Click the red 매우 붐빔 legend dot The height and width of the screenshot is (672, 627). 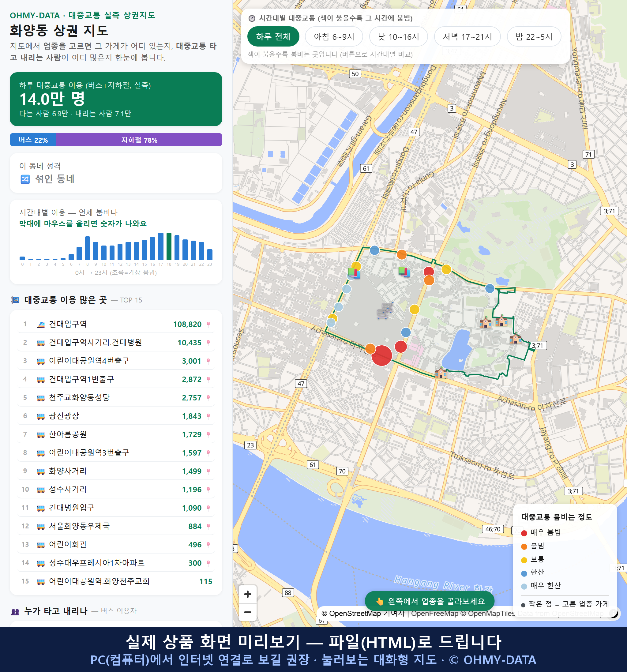coord(524,533)
